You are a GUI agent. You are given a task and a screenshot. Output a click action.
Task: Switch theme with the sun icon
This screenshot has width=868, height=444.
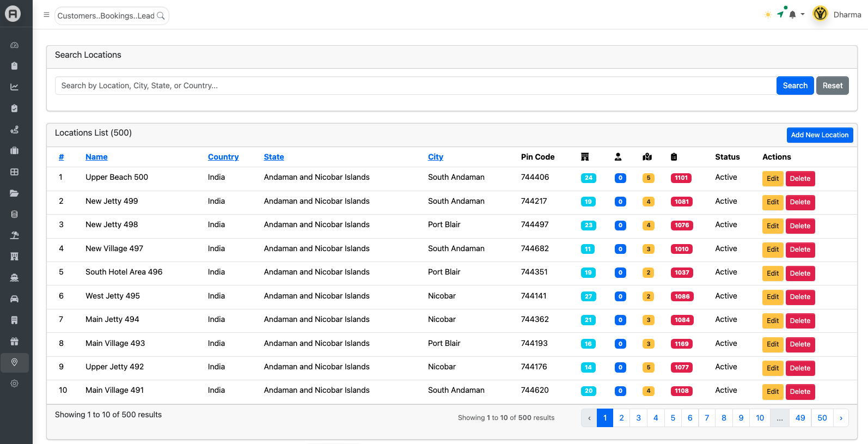coord(768,15)
